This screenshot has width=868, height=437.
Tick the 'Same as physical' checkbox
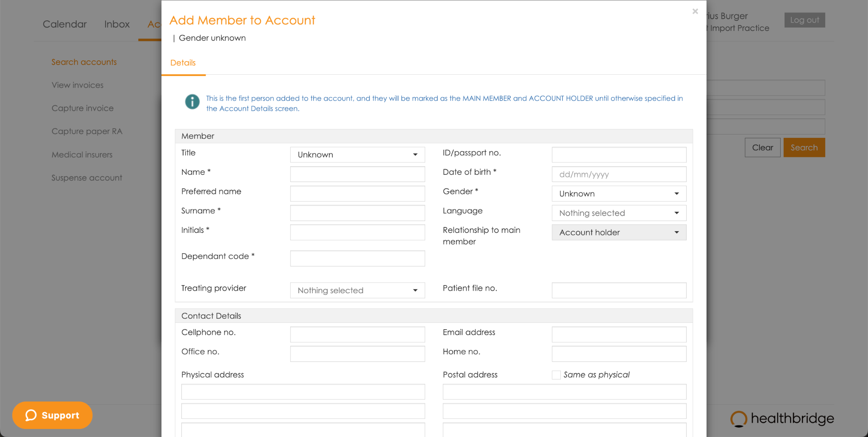pyautogui.click(x=556, y=375)
